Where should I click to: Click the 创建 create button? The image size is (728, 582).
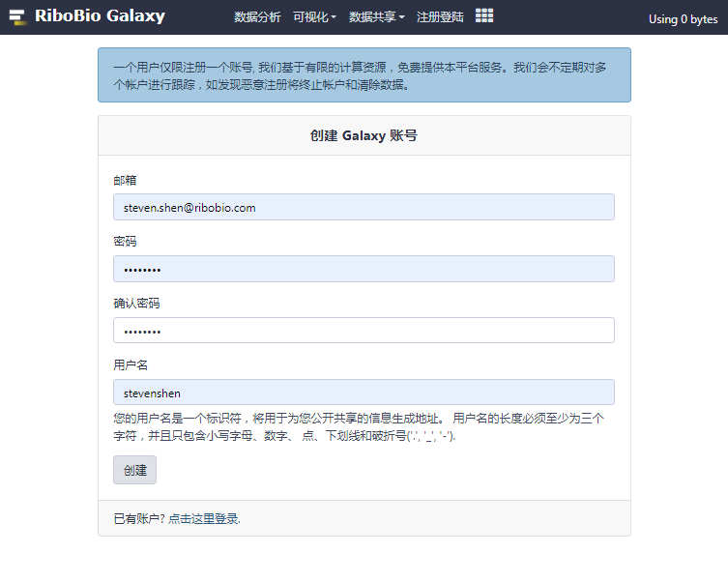click(134, 470)
